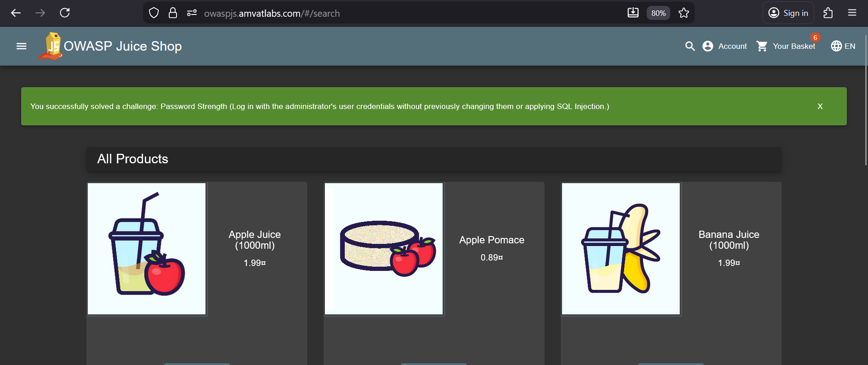868x365 pixels.
Task: Open the site permissions icon in address bar
Action: click(x=192, y=13)
